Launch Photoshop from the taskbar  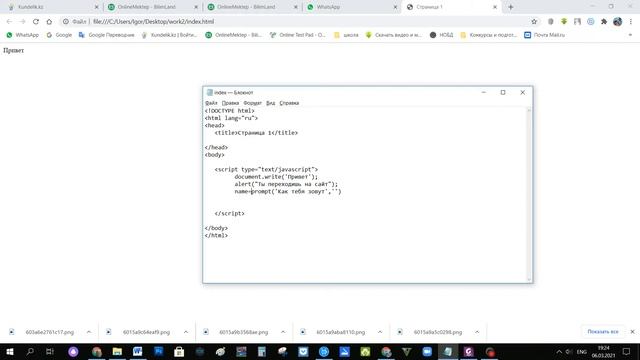click(158, 351)
